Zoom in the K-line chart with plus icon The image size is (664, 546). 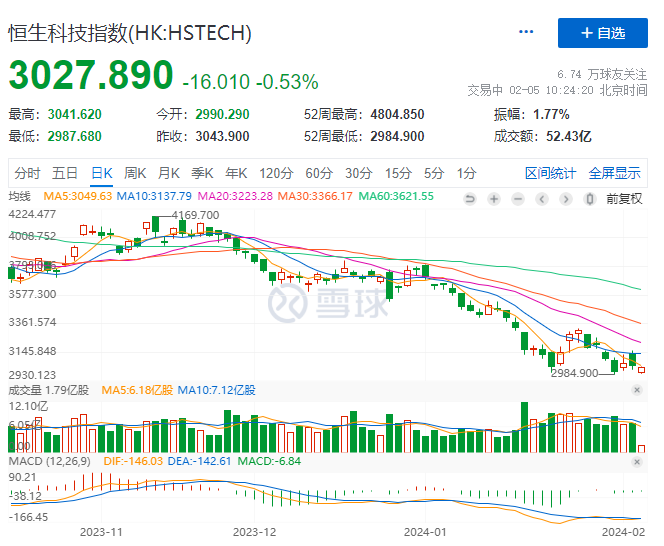pos(494,199)
